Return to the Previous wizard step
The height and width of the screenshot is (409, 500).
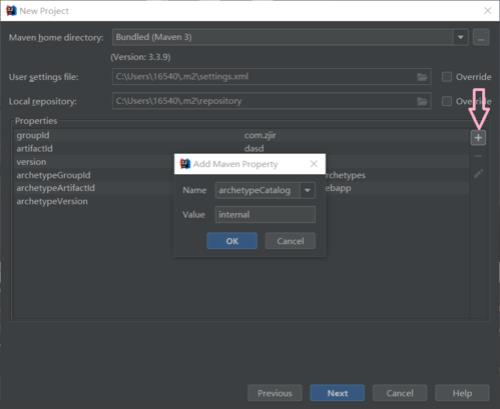tap(275, 393)
